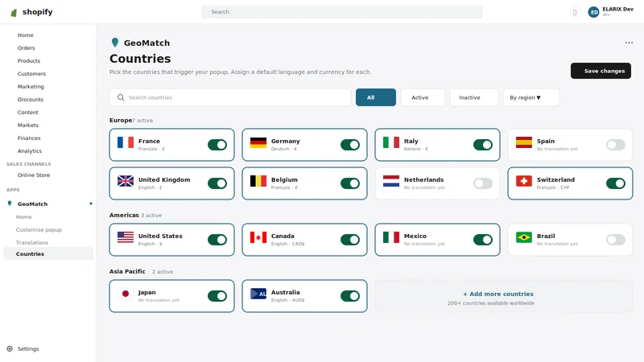Click the United Kingdom flag icon

point(126,181)
